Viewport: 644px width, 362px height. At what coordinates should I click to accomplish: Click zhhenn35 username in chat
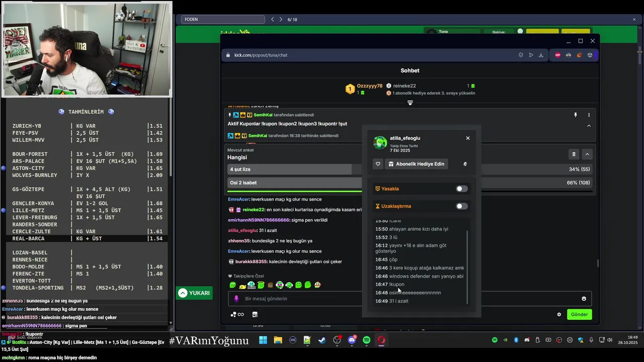(239, 241)
